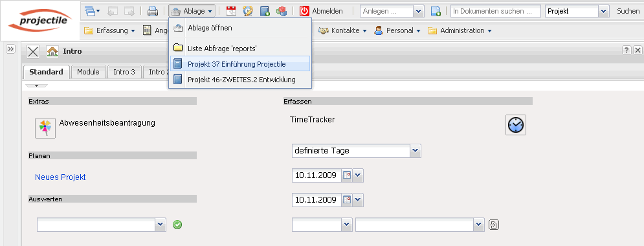Click the new document icon beside Anlegen
644x246 pixels.
436,11
